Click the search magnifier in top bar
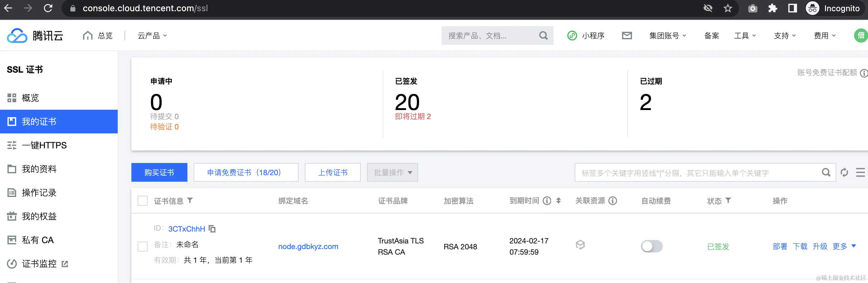 [543, 36]
